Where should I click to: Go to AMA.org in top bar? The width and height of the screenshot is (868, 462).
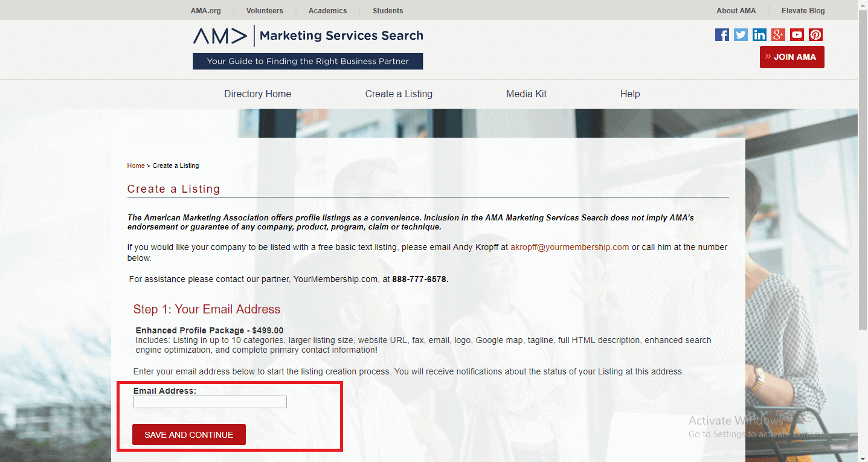point(206,11)
